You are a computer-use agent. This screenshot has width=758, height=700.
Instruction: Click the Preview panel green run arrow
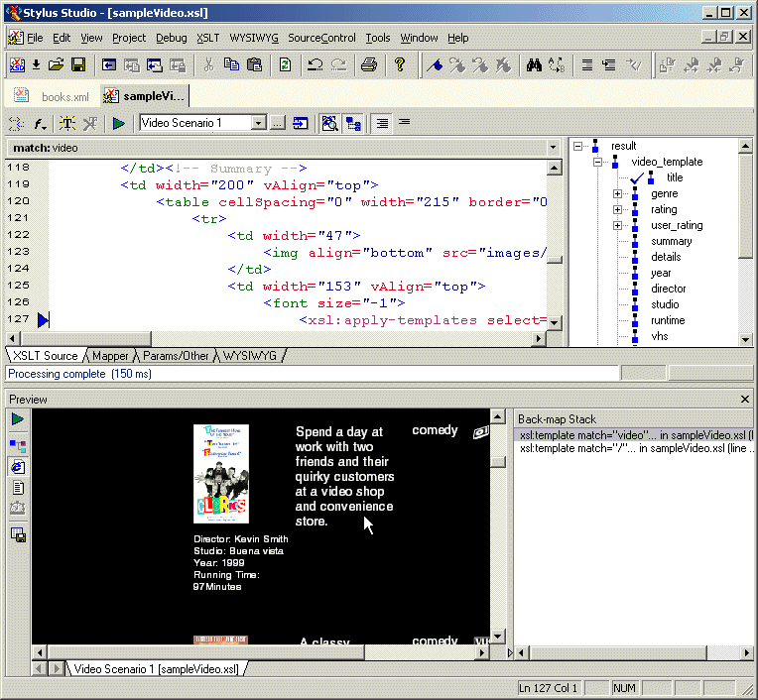[x=18, y=420]
